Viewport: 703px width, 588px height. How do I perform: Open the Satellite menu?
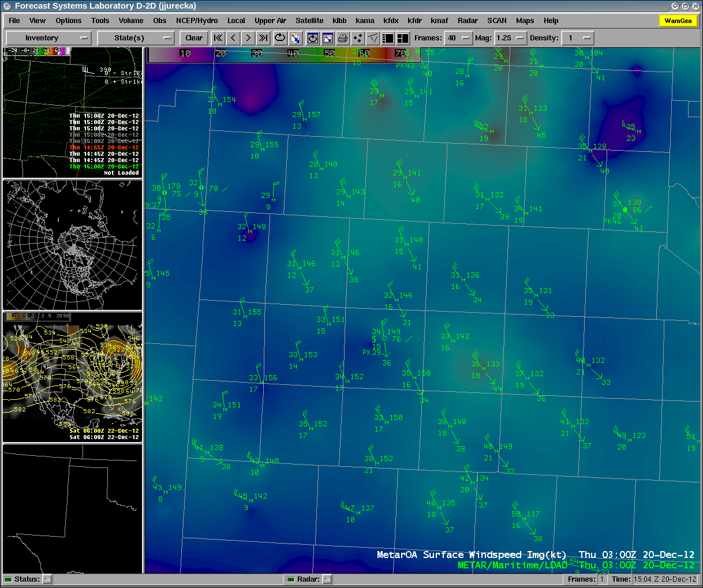coord(309,21)
